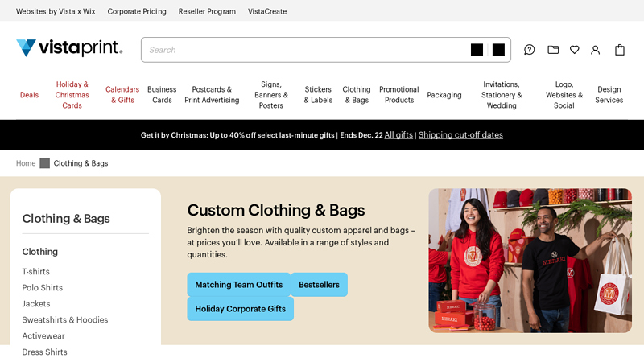The height and width of the screenshot is (362, 644).
Task: Click All gifts link in banner
Action: (398, 135)
